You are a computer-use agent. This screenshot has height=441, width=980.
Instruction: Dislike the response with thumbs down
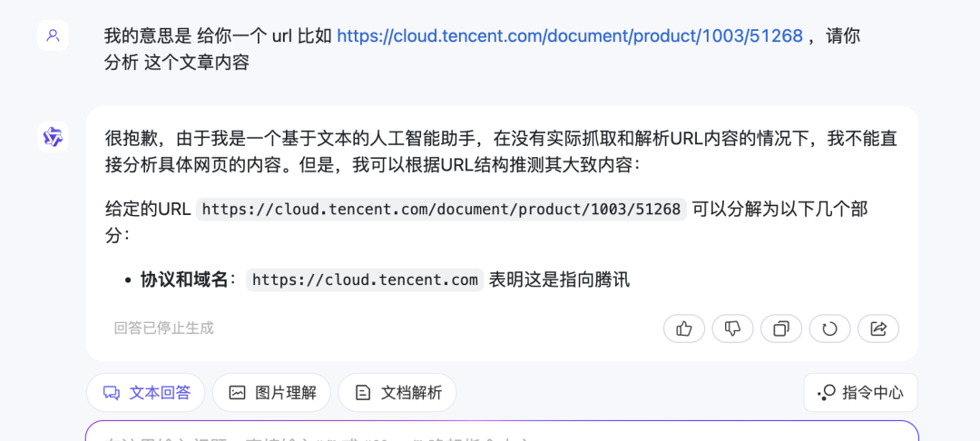click(732, 328)
